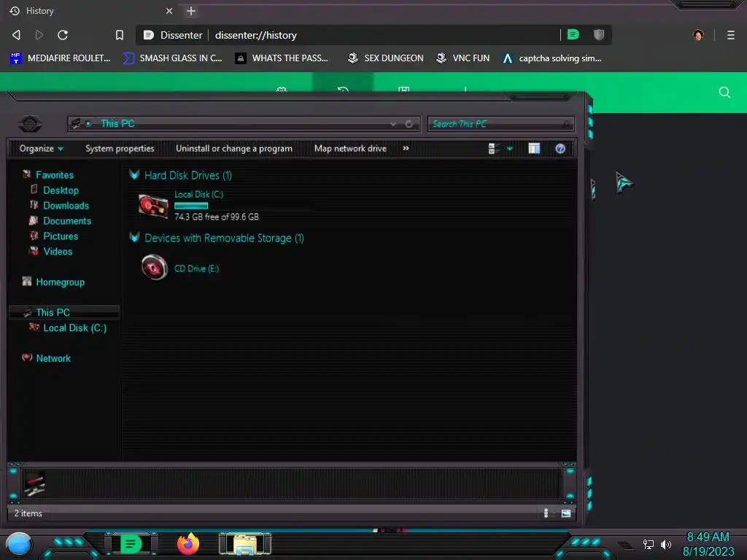Expand Explorer address bar history dropdown
The height and width of the screenshot is (560, 747).
point(393,124)
